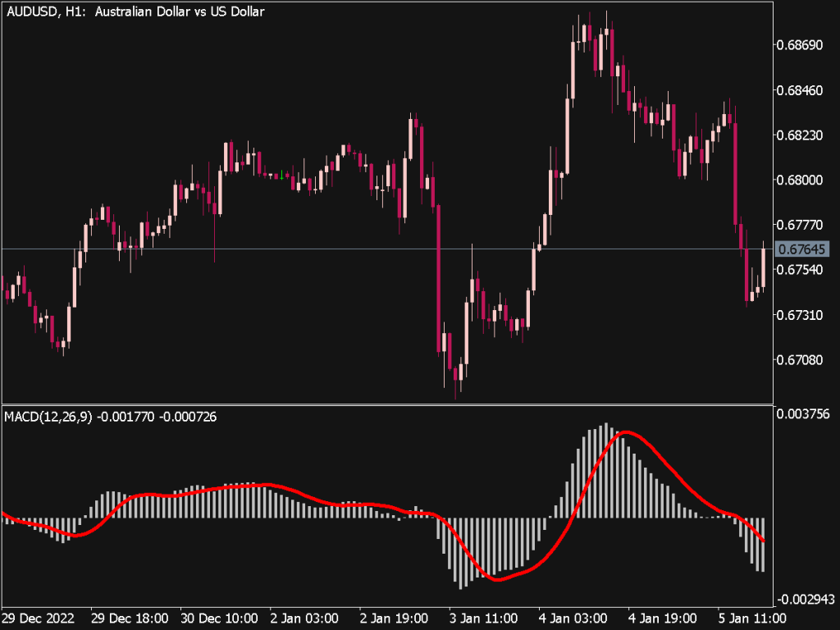This screenshot has width=840, height=630.
Task: Click the highlighted 0.67645 current price tag
Action: click(800, 249)
